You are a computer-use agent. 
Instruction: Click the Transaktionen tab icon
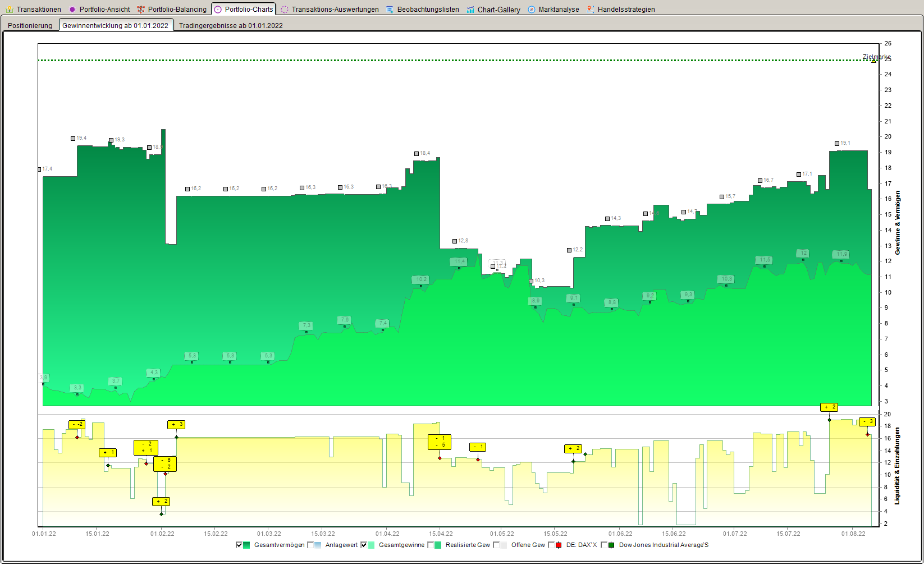pyautogui.click(x=10, y=9)
